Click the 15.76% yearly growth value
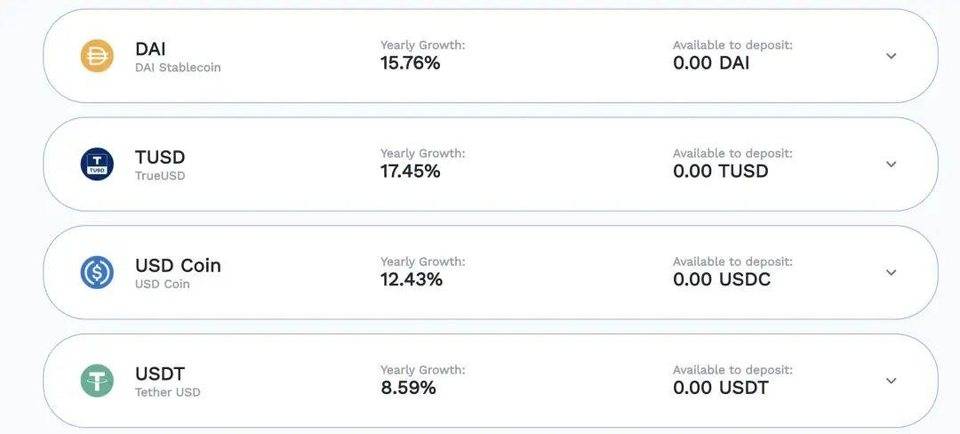 tap(410, 63)
